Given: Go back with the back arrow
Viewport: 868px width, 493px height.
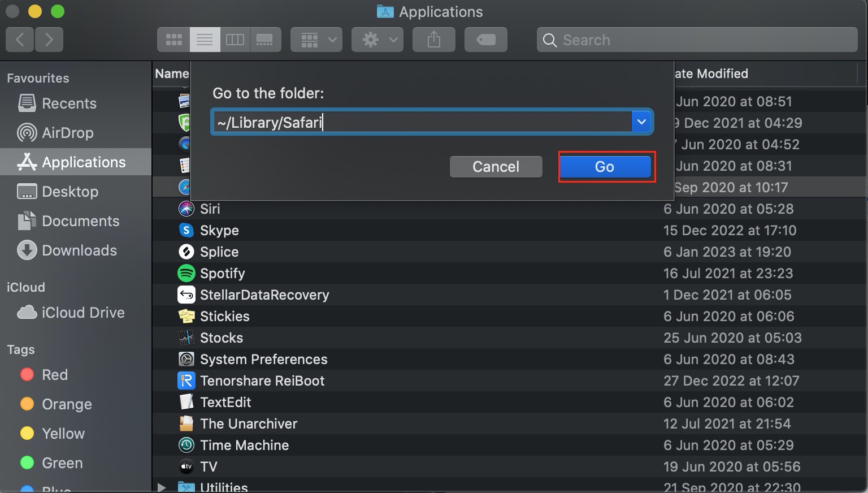Looking at the screenshot, I should (x=20, y=40).
